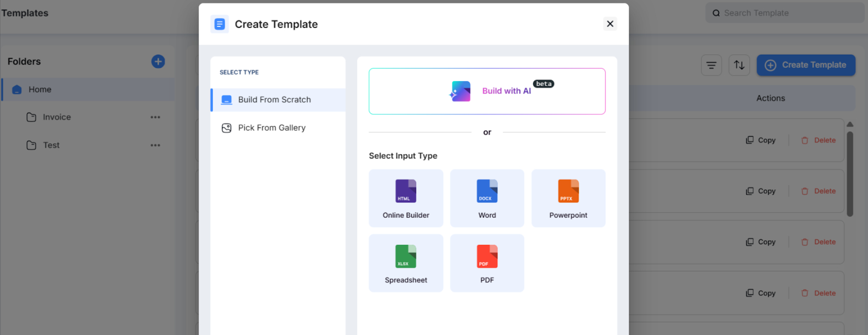The width and height of the screenshot is (868, 335).
Task: Click the SELECT TYPE label
Action: click(x=239, y=72)
